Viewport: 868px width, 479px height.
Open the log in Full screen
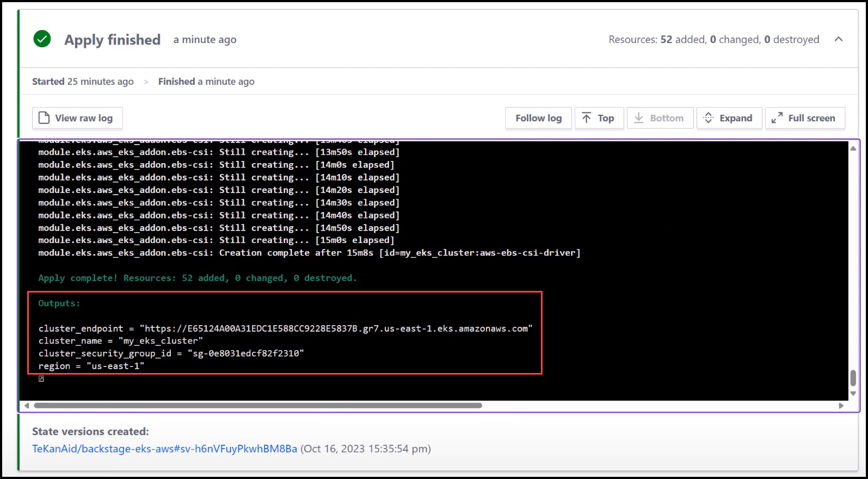pos(805,118)
